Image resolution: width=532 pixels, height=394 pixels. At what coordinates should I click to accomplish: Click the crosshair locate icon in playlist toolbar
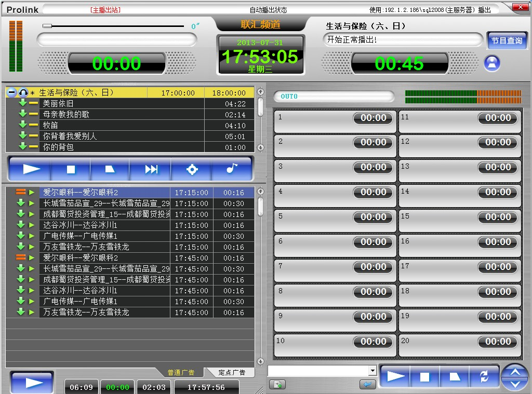tap(192, 169)
